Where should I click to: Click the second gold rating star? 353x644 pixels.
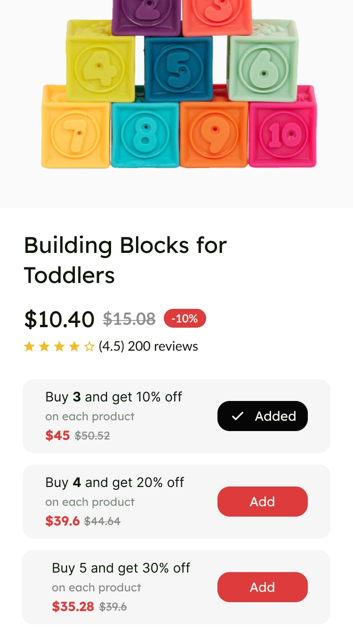point(44,347)
